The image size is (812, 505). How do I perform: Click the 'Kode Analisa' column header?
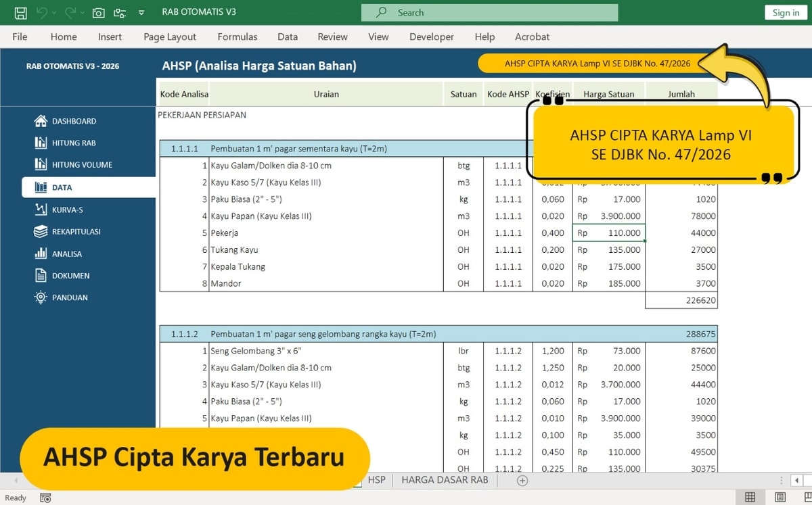pyautogui.click(x=184, y=94)
